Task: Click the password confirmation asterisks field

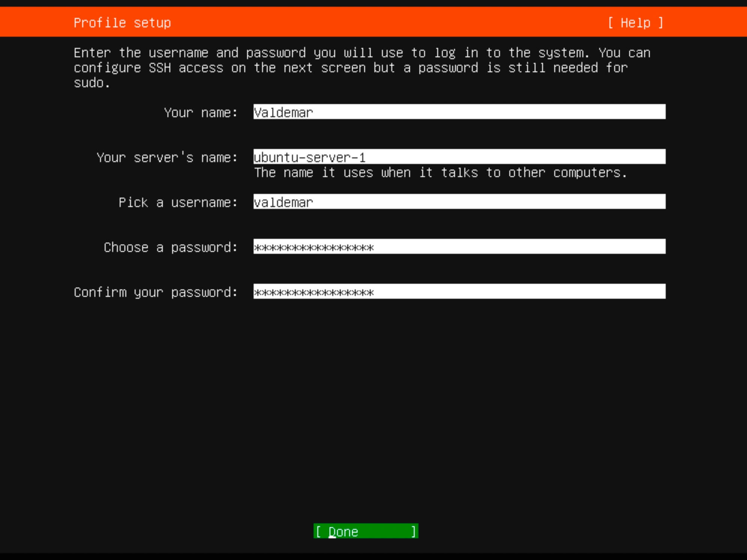Action: point(459,291)
